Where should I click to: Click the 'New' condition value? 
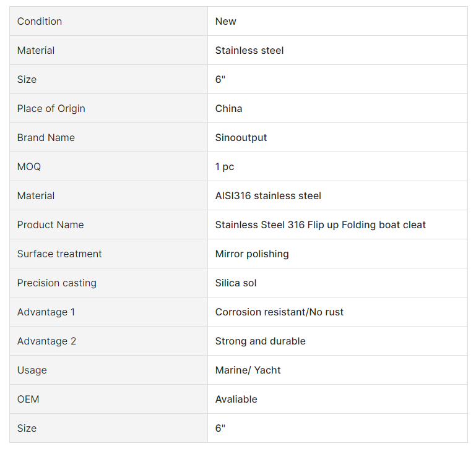pyautogui.click(x=226, y=21)
